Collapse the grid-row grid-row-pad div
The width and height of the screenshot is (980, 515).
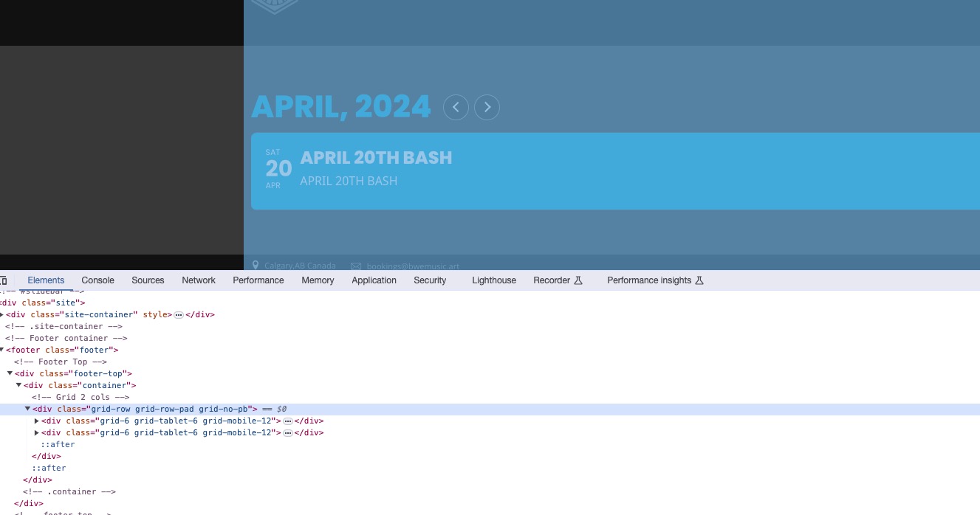coord(28,409)
